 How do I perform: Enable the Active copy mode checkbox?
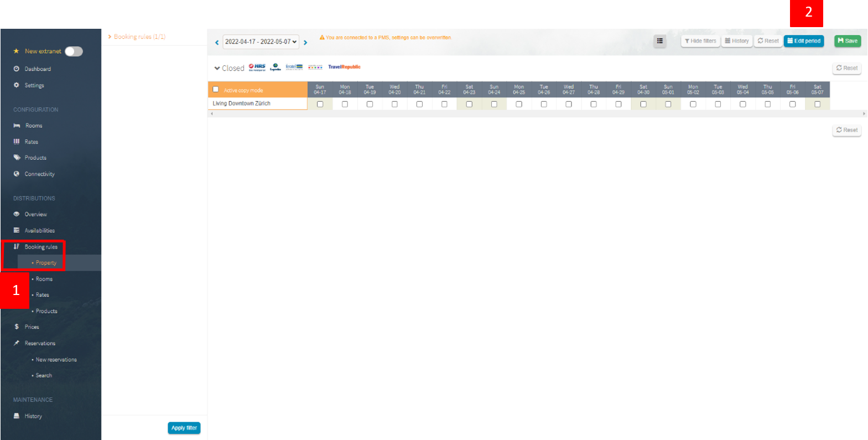[216, 89]
